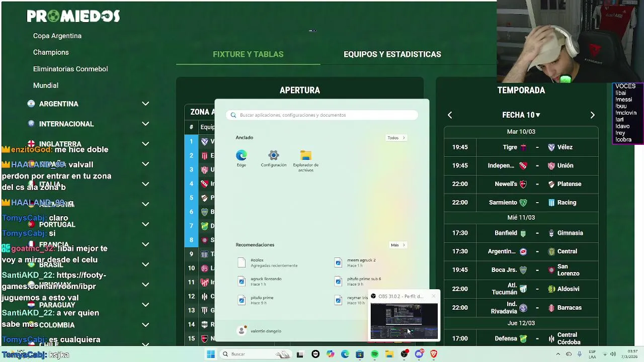Open recommended item Roblox
Viewport: 644px width, 362px height.
tap(274, 262)
